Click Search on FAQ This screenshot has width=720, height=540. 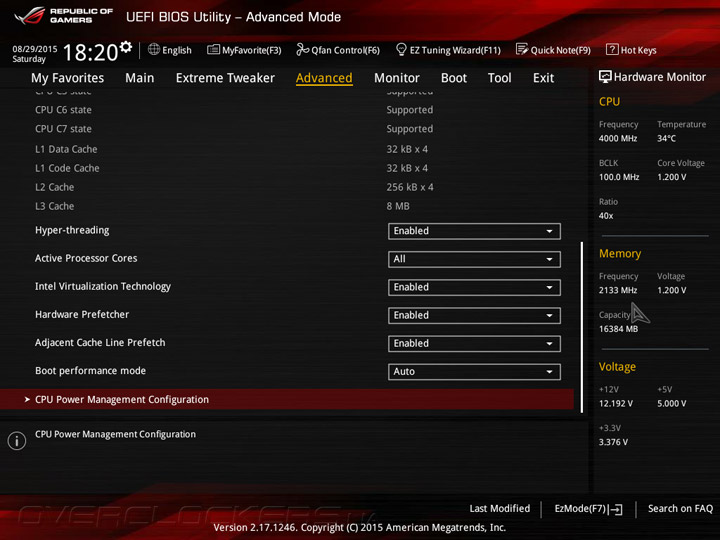pos(681,508)
